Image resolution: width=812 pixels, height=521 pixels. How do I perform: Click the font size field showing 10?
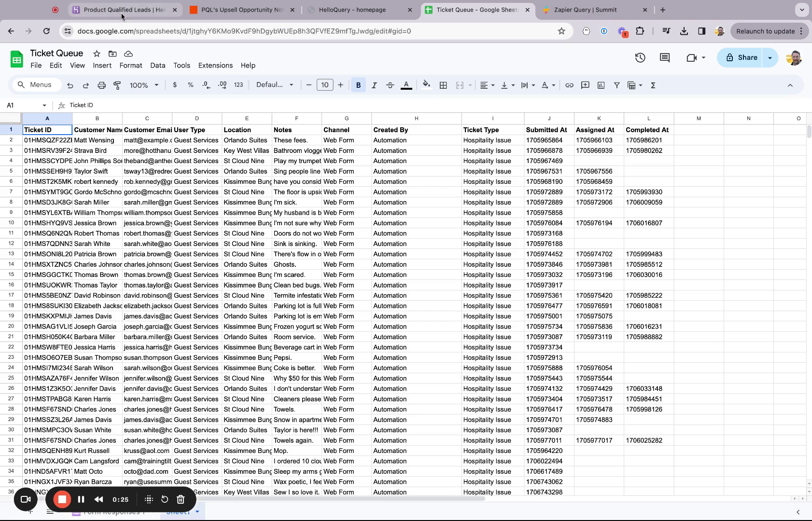coord(325,85)
